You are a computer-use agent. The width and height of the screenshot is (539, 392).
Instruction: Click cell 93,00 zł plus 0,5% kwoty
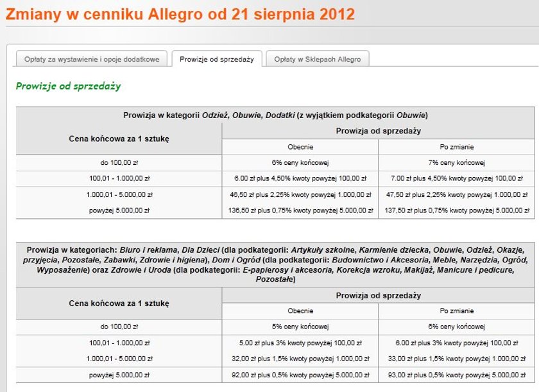[x=456, y=375]
